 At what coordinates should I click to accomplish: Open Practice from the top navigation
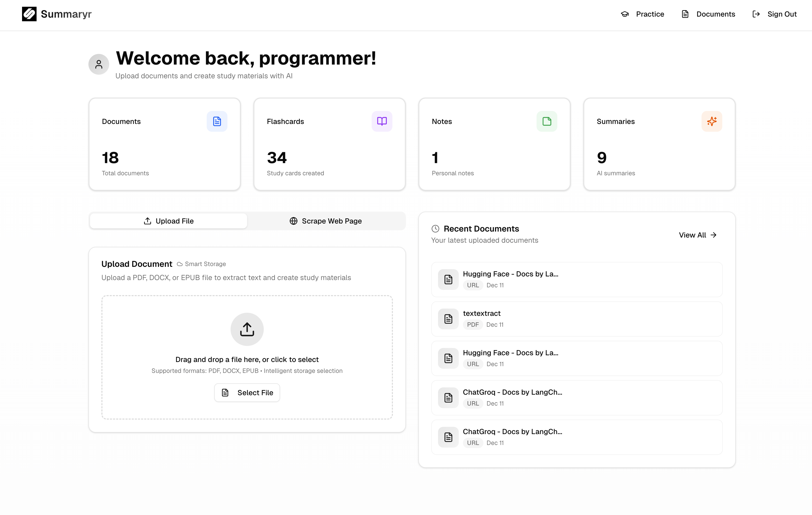click(x=642, y=14)
